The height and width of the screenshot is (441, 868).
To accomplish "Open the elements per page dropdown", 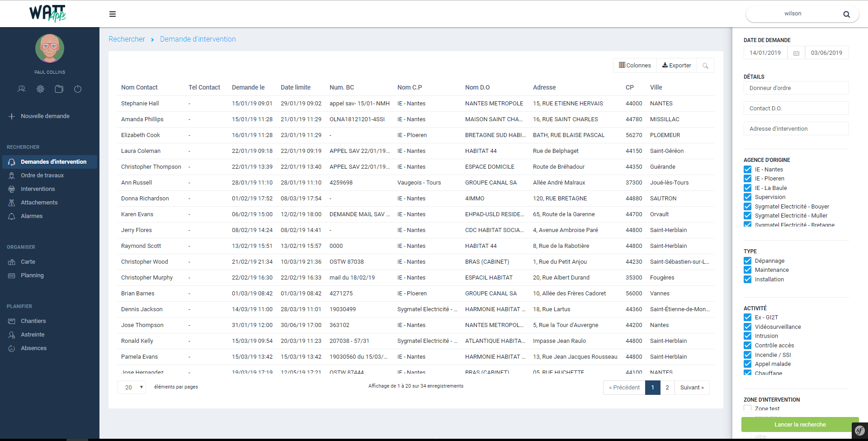I will (132, 387).
